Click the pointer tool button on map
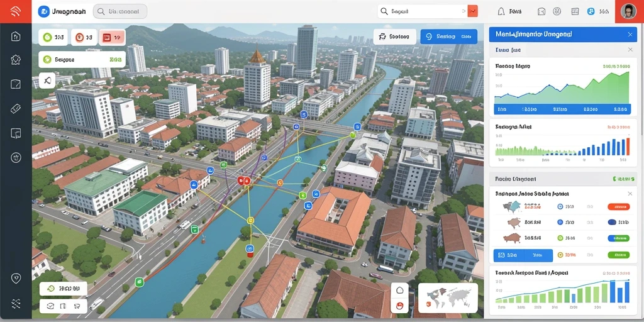The height and width of the screenshot is (322, 644). click(x=47, y=80)
